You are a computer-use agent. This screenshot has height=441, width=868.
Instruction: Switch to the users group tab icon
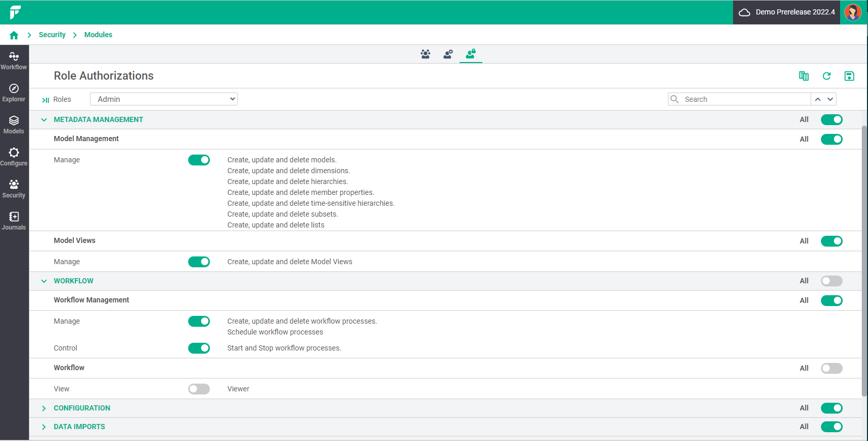[x=425, y=54]
